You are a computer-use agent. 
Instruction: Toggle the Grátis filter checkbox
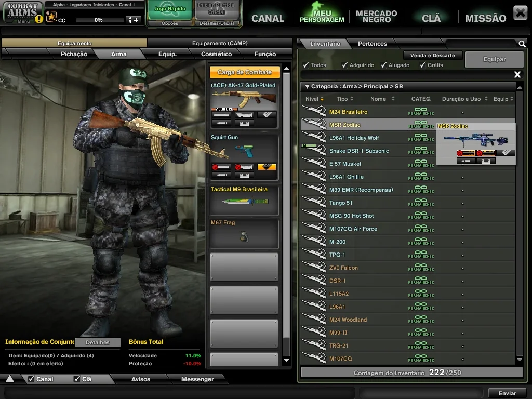point(423,64)
